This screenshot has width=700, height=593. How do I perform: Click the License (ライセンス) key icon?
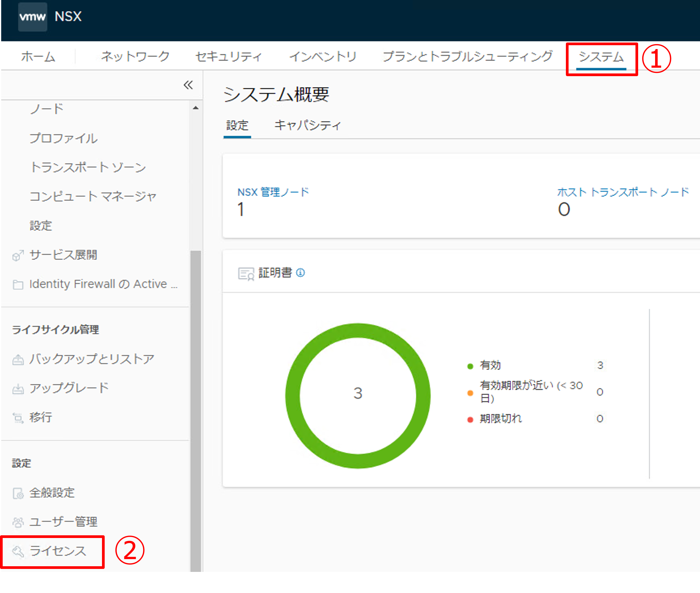(x=18, y=551)
